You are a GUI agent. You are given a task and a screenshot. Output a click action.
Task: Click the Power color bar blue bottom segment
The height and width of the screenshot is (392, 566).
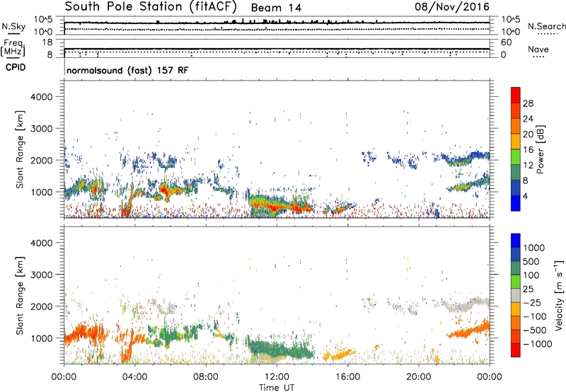[516, 204]
